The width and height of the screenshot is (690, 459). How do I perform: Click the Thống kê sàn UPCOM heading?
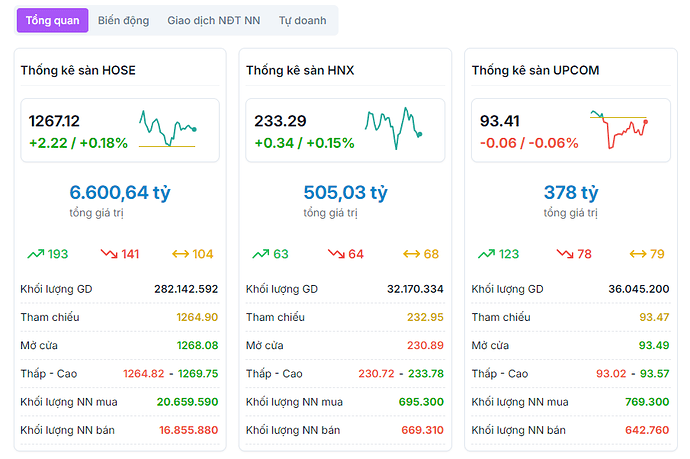[x=534, y=70]
